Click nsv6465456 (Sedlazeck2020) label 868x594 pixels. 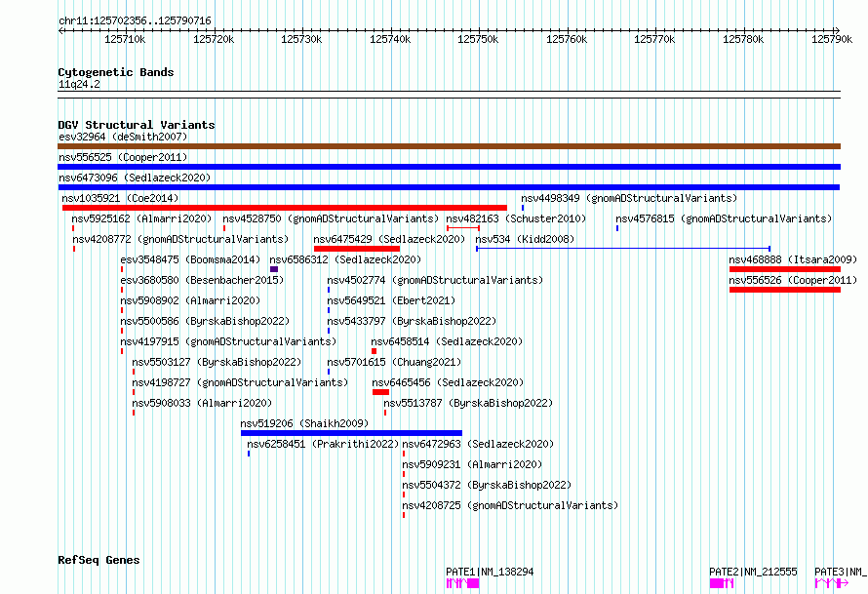(448, 382)
